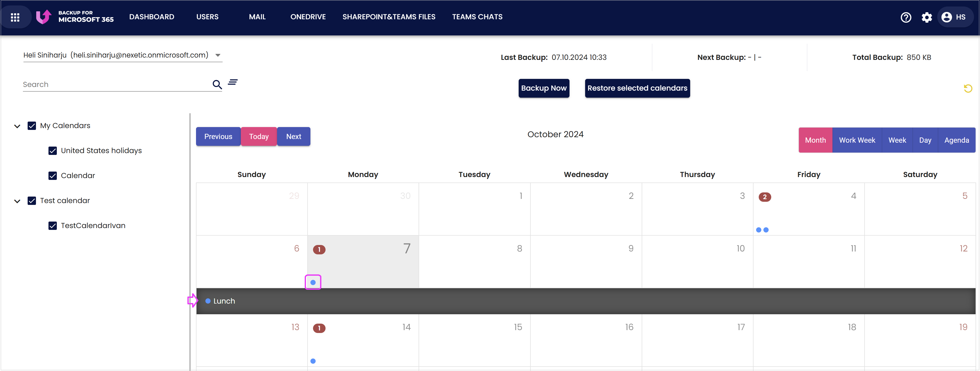Click Restore selected calendars button
The image size is (980, 371).
point(637,88)
